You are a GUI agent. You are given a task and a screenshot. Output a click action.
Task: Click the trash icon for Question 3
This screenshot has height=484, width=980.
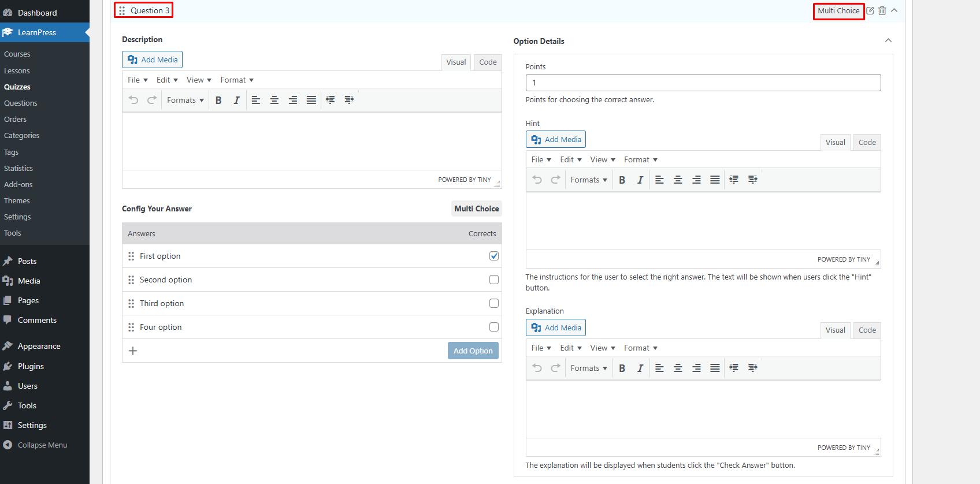pos(882,10)
